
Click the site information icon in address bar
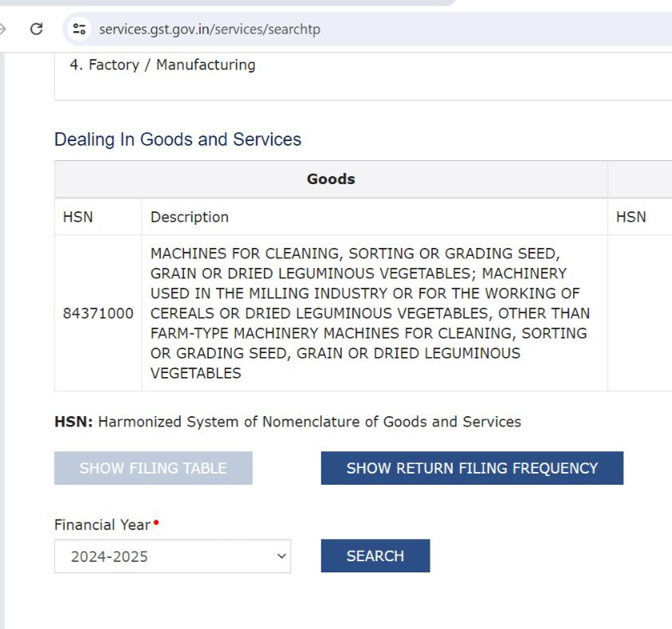79,29
